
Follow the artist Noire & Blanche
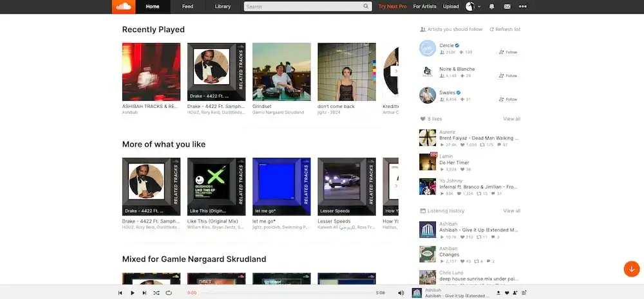(x=508, y=76)
